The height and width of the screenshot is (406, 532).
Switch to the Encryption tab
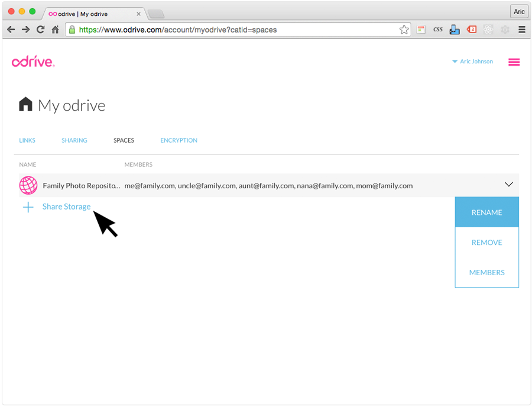pyautogui.click(x=179, y=140)
